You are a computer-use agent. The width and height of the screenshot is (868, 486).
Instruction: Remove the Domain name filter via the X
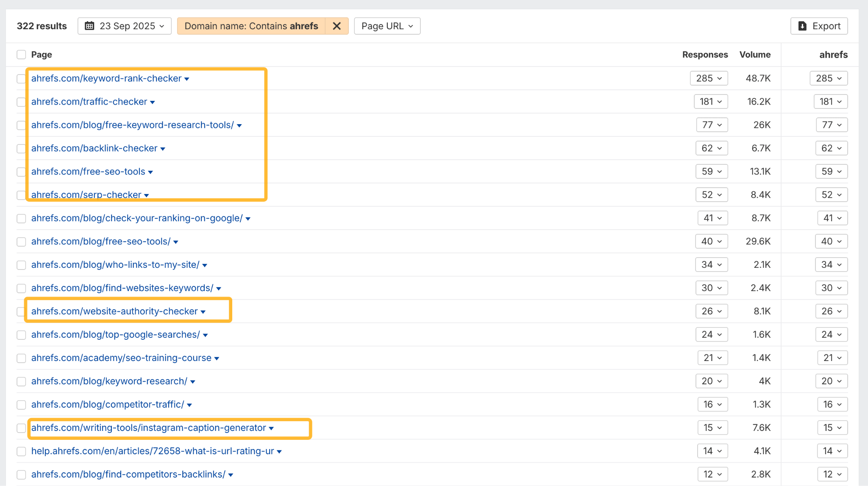(x=336, y=26)
